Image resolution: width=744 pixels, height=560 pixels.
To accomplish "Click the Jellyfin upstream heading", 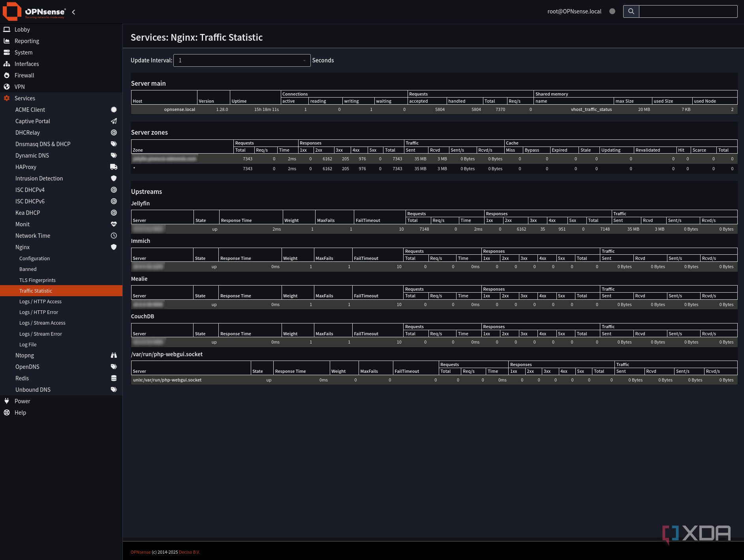I will [x=140, y=203].
